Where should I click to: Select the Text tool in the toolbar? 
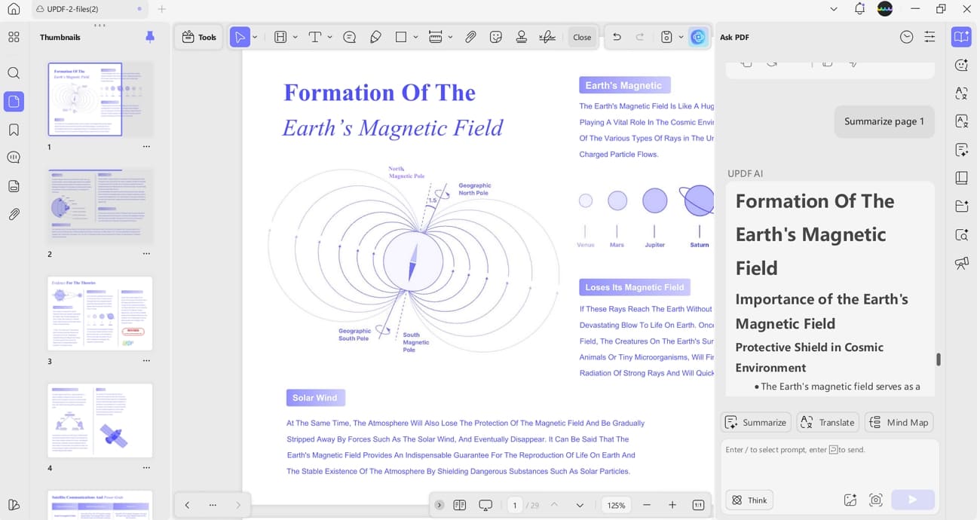tap(315, 36)
